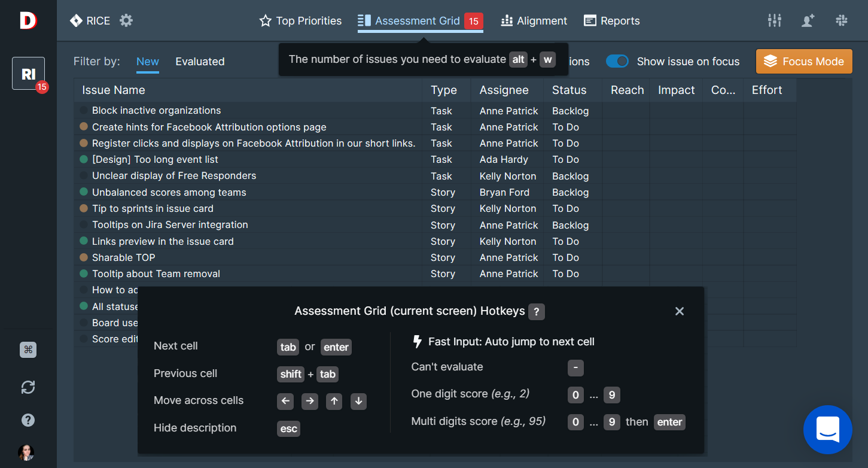Switch to the Top Priorities tab

pyautogui.click(x=300, y=21)
